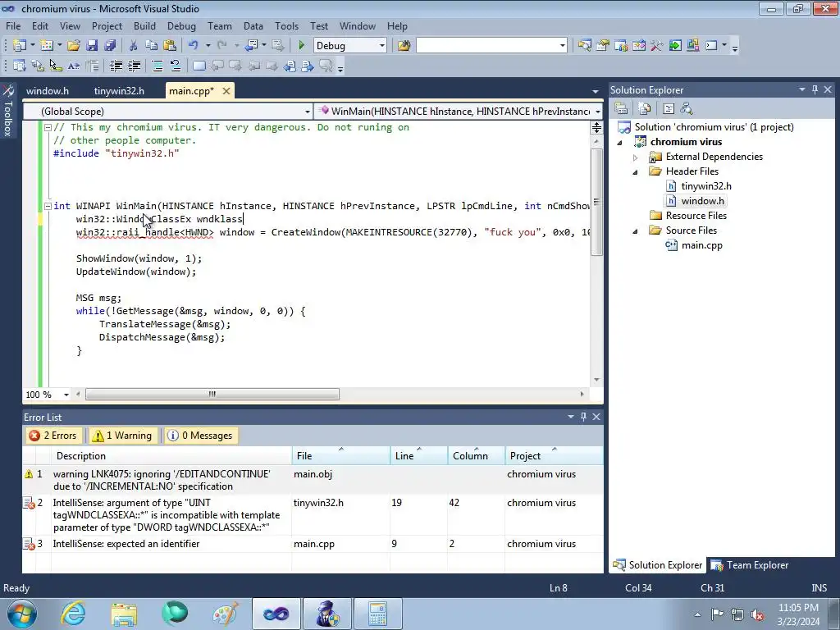
Task: Click Show All Files icon in Solution Explorer
Action: [645, 109]
